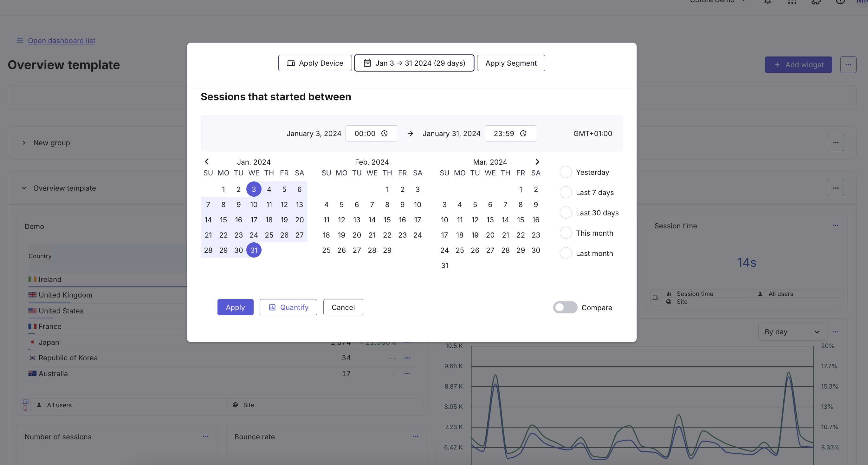Go to previous month in calendar
Viewport: 868px width, 465px height.
coord(207,161)
